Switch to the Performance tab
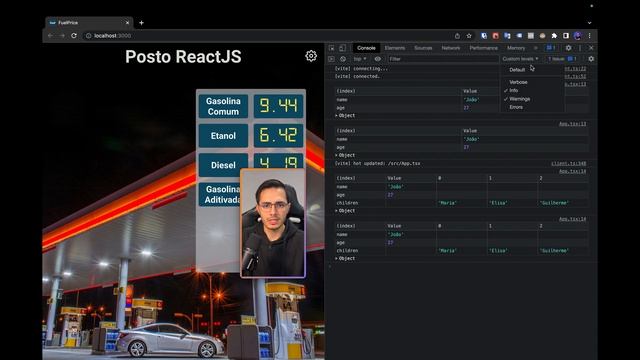The width and height of the screenshot is (640, 360). (483, 48)
